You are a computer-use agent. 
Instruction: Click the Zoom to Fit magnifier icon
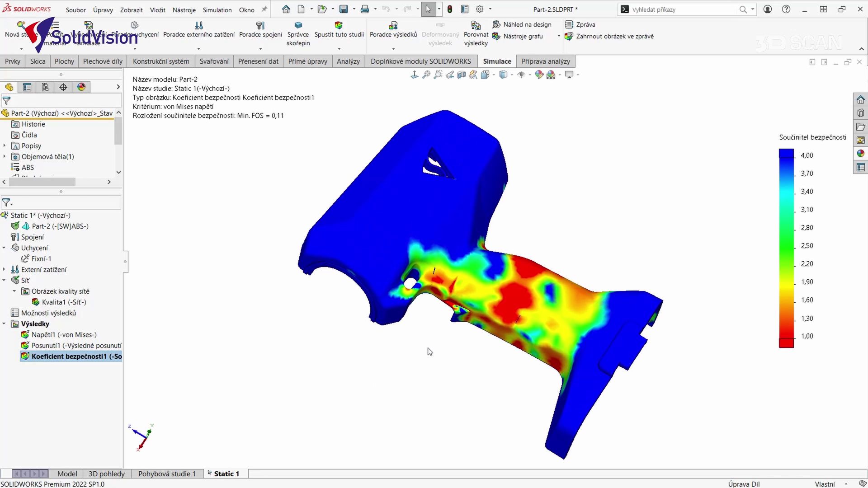pos(426,75)
